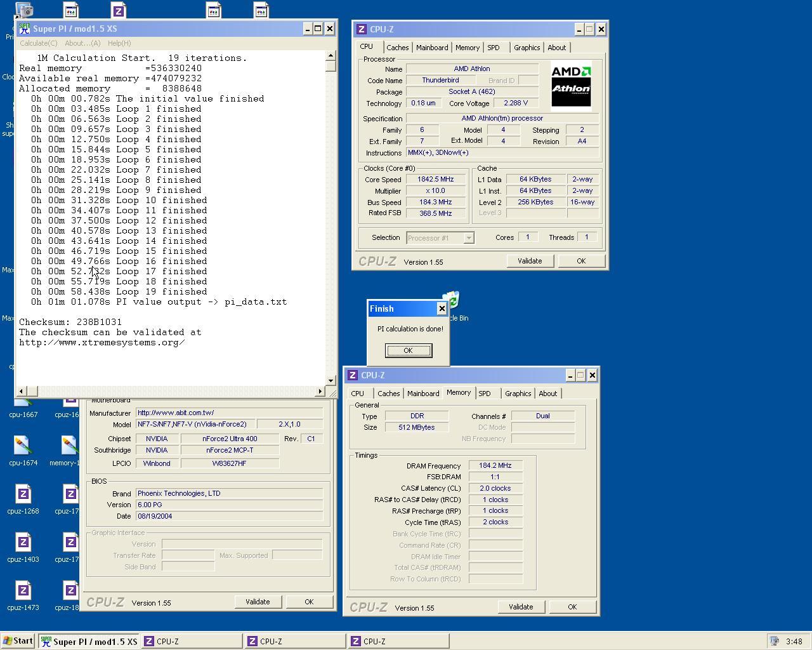
Task: Click the Core Speed value 1842.5 MHz
Action: click(435, 180)
